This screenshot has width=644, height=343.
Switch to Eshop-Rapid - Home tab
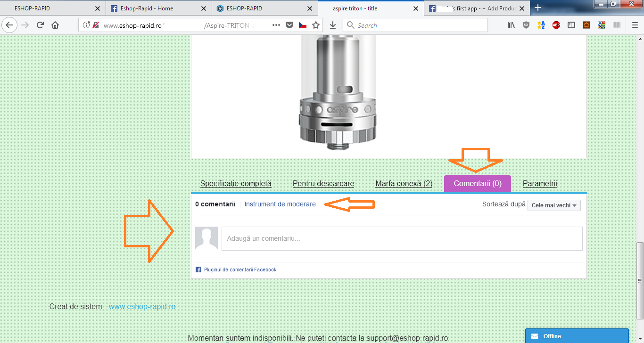[159, 8]
